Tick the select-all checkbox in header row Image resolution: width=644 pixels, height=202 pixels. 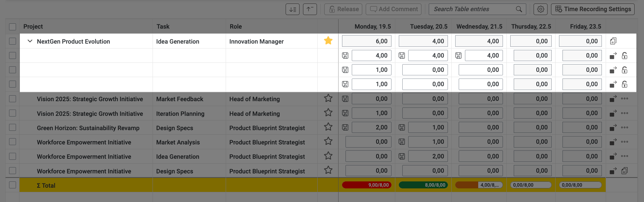pos(13,27)
